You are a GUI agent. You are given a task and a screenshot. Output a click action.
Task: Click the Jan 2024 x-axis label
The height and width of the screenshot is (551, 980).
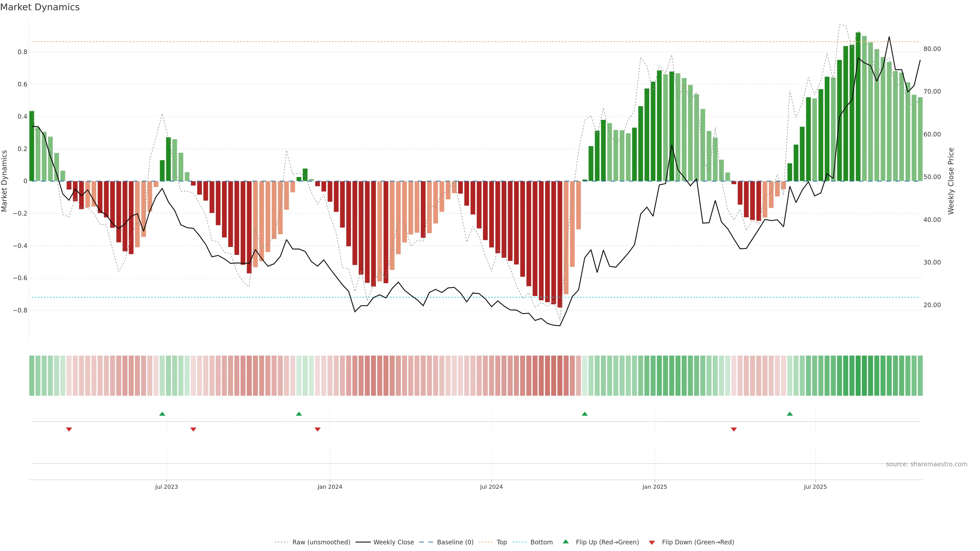click(x=329, y=487)
